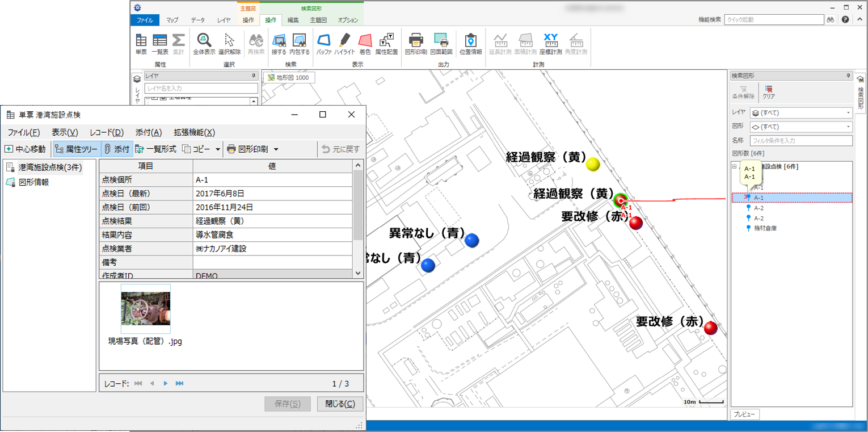
Task: Toggle the 属性ツリー attribute tree view
Action: [x=76, y=149]
